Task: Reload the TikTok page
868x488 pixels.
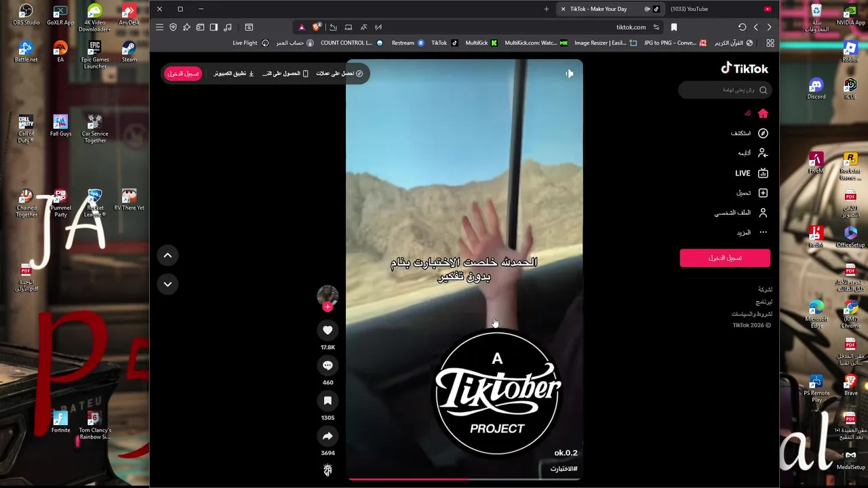Action: tap(742, 27)
